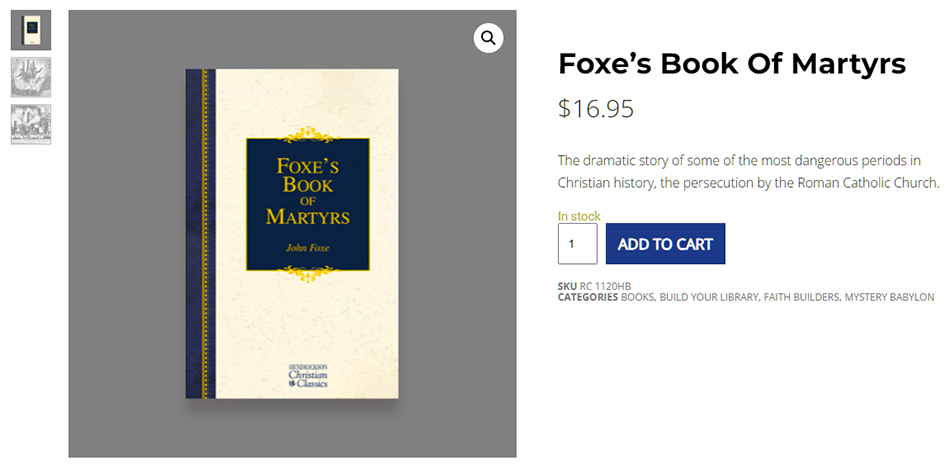Click the In stock status label

point(579,216)
